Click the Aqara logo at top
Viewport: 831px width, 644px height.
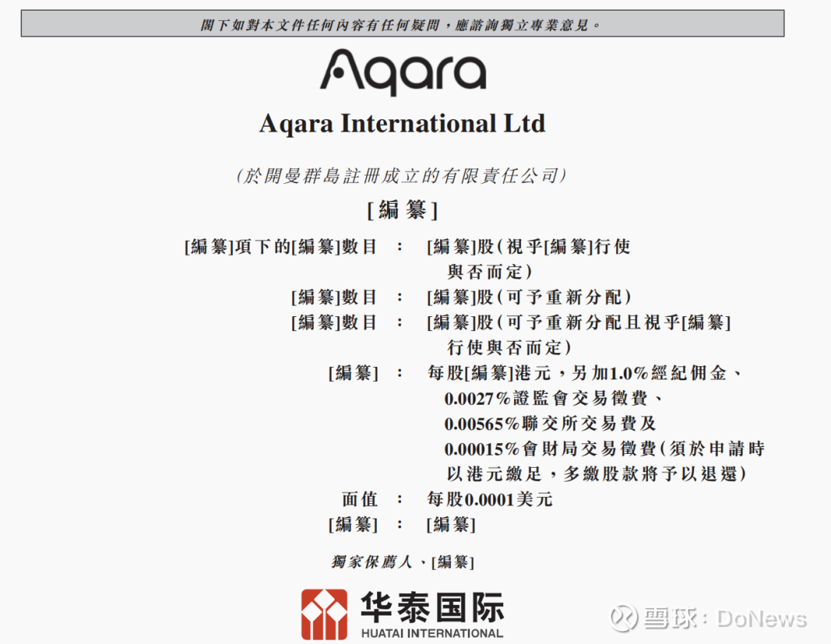point(402,72)
